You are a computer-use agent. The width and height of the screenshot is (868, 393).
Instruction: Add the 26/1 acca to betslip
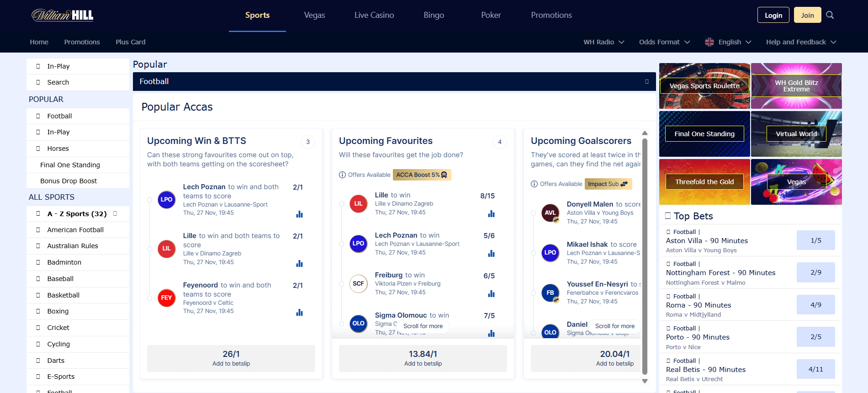[231, 358]
